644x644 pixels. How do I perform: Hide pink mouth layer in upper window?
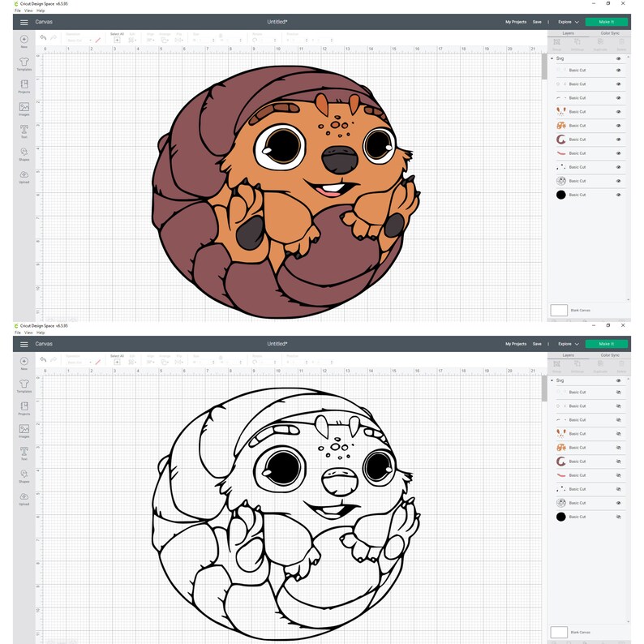point(619,153)
